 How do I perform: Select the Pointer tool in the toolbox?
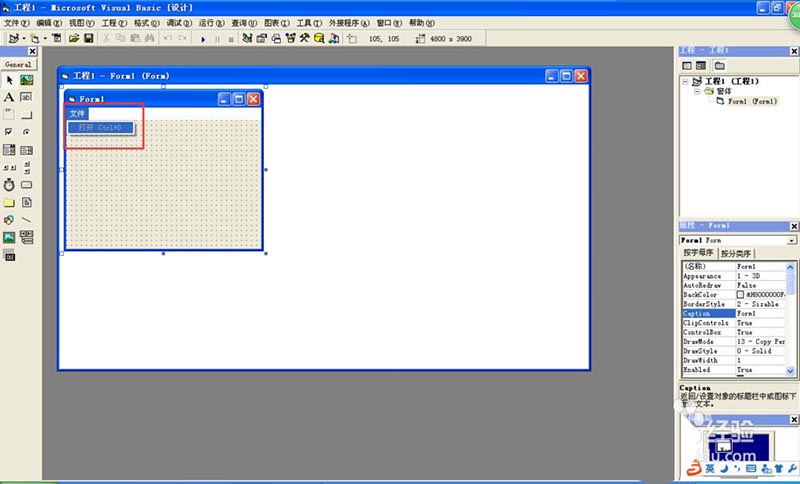point(9,80)
